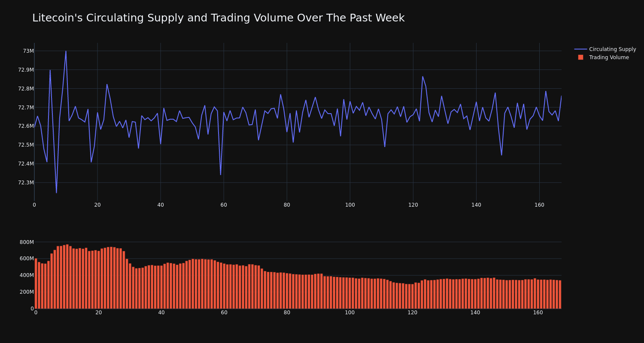Click the 72.9M y-axis label
This screenshot has width=644, height=343.
(26, 70)
